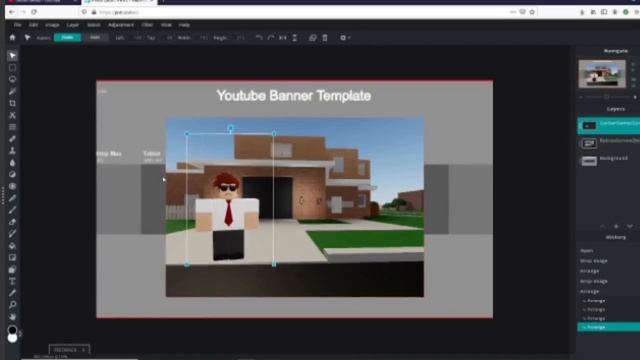Select the Marquee selection tool

click(x=12, y=67)
